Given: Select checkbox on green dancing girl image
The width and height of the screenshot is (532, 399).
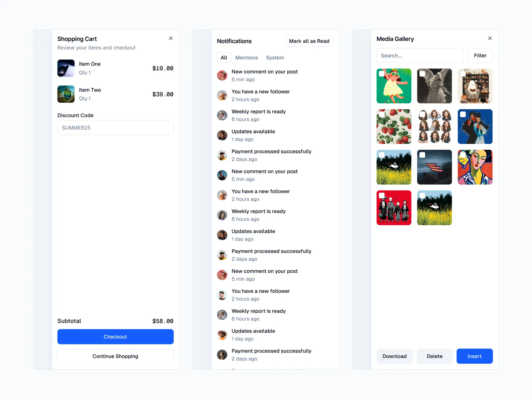Looking at the screenshot, I should (x=382, y=74).
